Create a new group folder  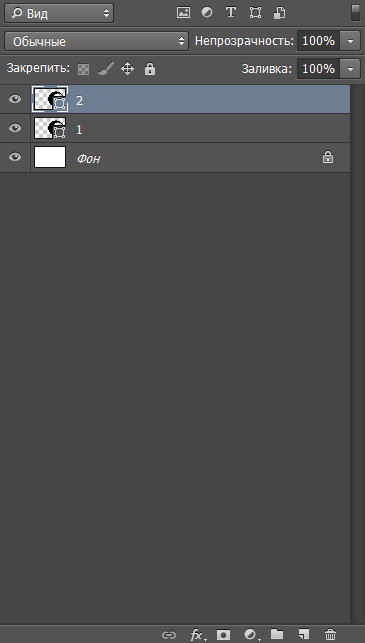click(x=277, y=634)
